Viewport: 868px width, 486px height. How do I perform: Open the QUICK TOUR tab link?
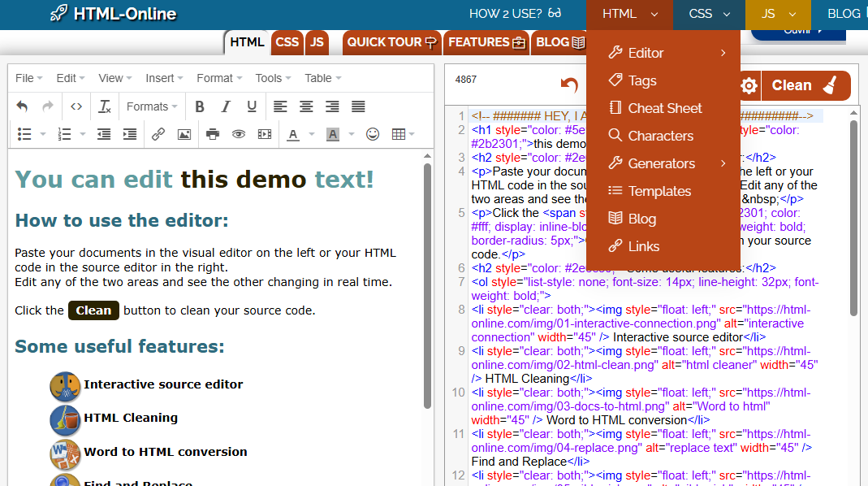pos(391,42)
